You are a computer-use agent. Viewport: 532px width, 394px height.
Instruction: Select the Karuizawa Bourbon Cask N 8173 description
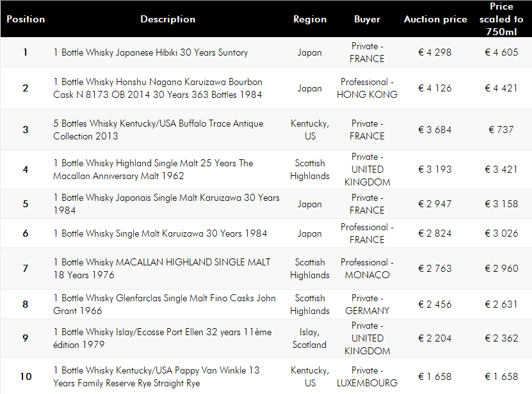157,88
